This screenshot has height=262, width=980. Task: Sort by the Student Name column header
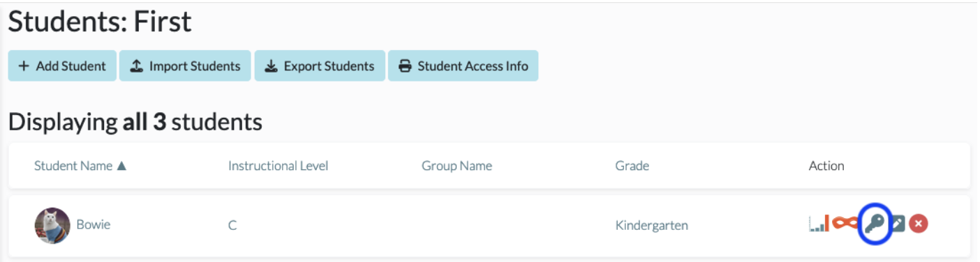tap(73, 166)
